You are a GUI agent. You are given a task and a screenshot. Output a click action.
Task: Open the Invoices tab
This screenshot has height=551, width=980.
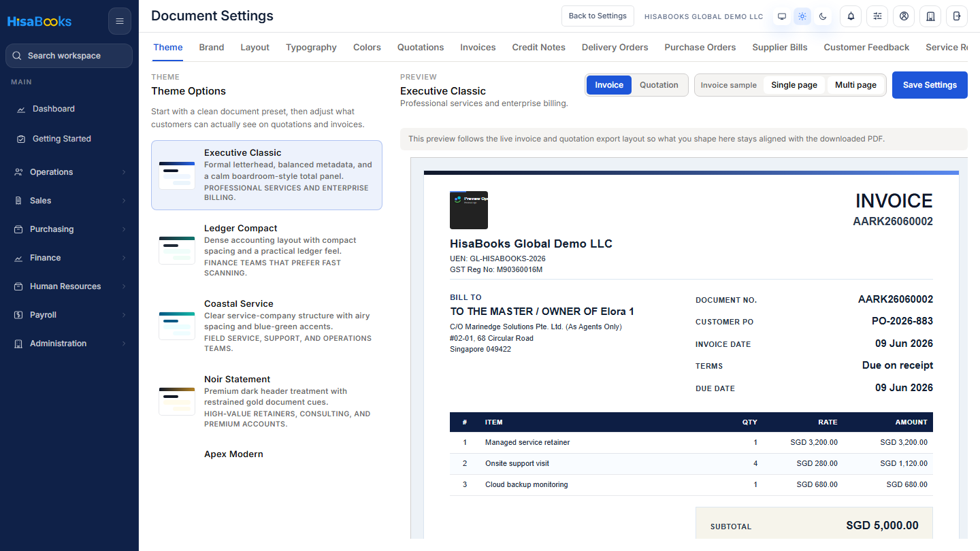click(478, 47)
